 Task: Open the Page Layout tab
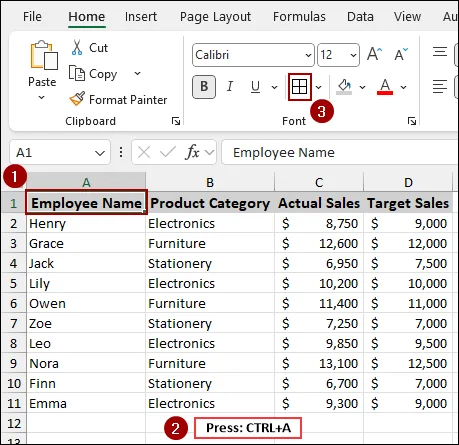[x=215, y=17]
